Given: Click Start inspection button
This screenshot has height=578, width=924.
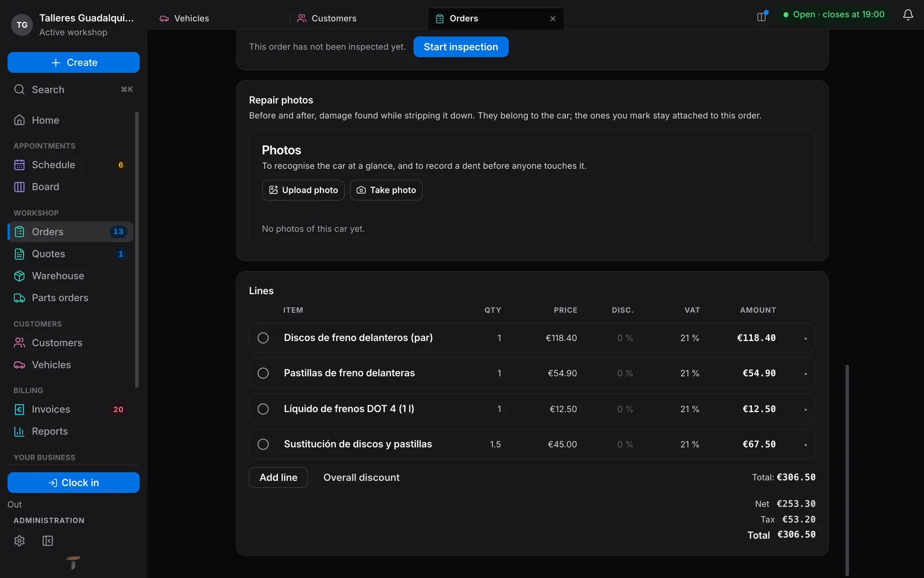Looking at the screenshot, I should coord(461,47).
